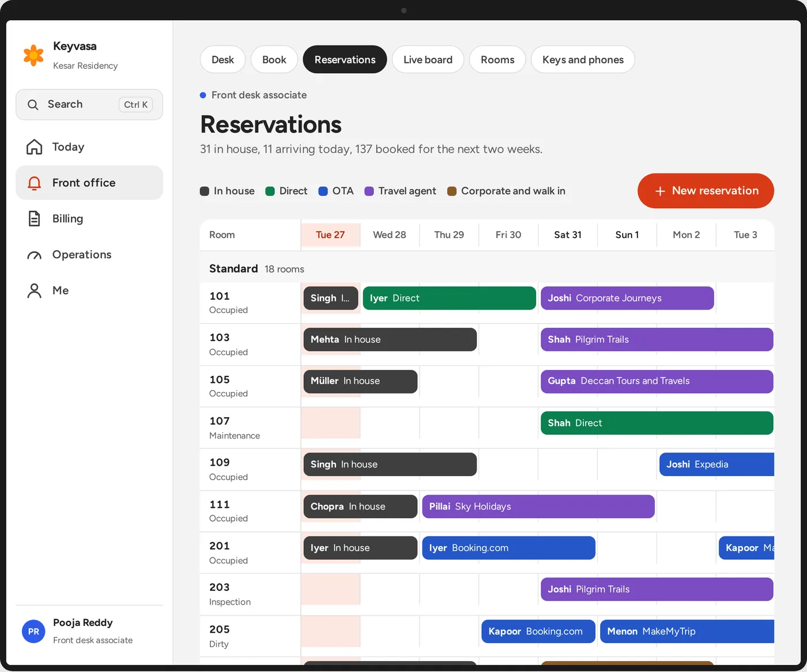
Task: Open Singh's booking in room 101
Action: click(331, 298)
